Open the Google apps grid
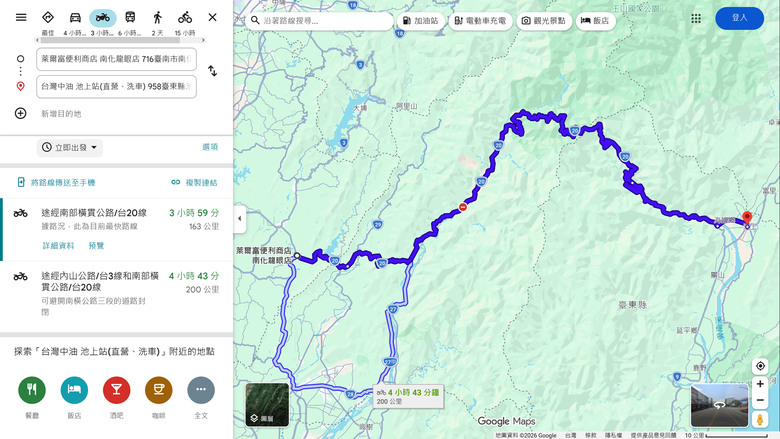The image size is (780, 439). [696, 18]
